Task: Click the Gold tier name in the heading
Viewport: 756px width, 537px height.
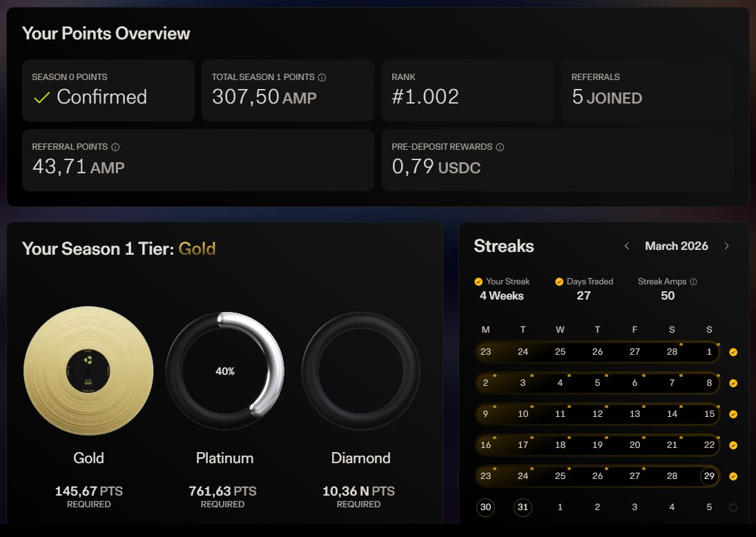Action: [x=197, y=248]
